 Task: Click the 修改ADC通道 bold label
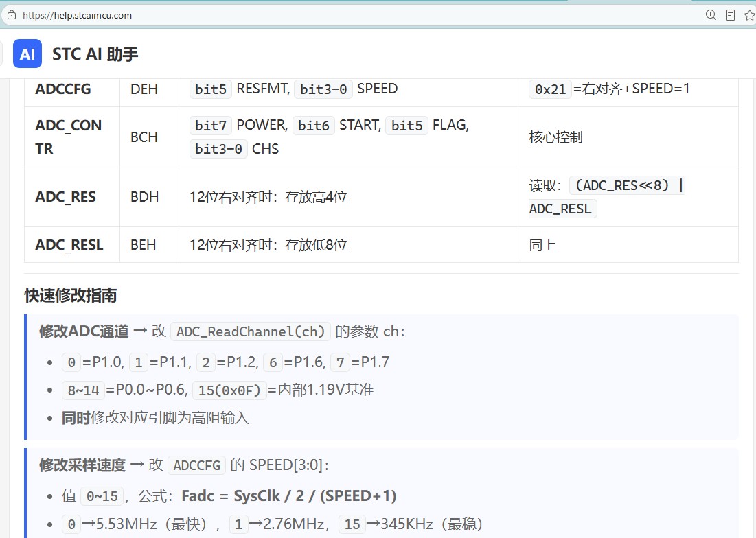(x=84, y=331)
